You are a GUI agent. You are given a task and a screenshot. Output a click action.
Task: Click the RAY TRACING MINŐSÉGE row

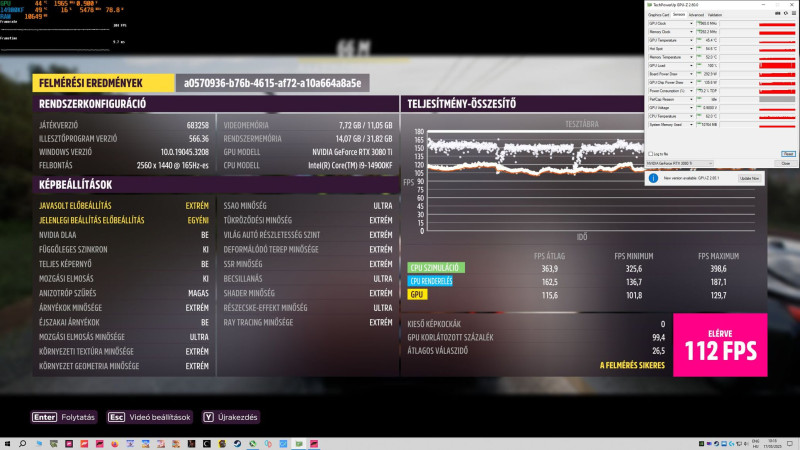click(x=308, y=322)
